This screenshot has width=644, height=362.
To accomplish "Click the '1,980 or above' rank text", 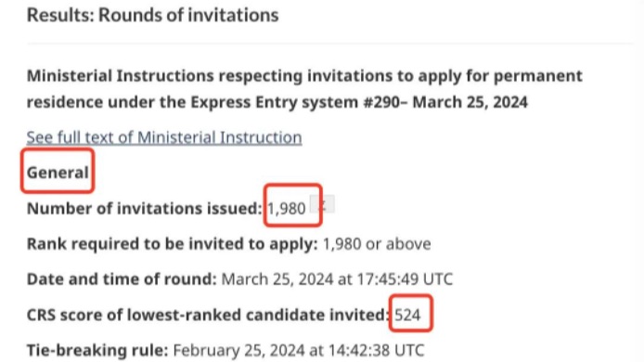I will point(377,244).
